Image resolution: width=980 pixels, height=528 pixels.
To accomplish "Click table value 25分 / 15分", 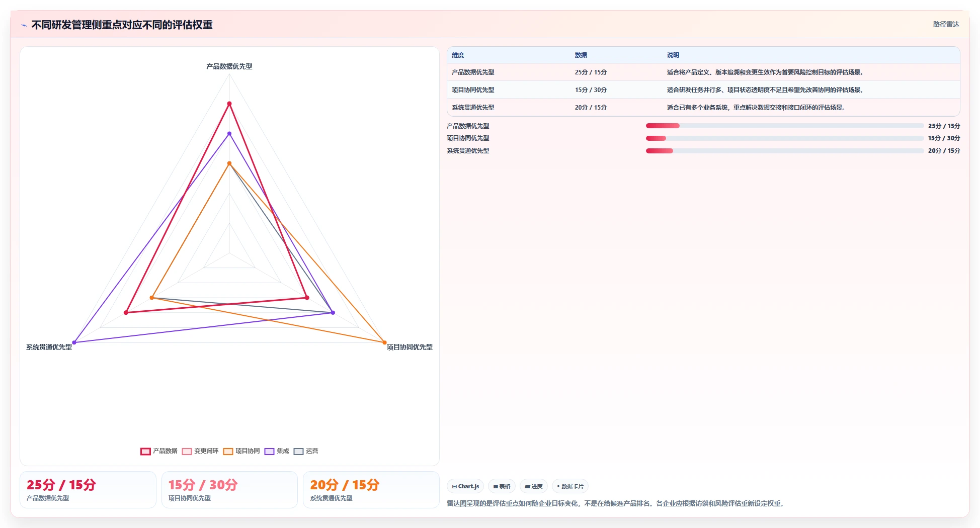I will (591, 72).
